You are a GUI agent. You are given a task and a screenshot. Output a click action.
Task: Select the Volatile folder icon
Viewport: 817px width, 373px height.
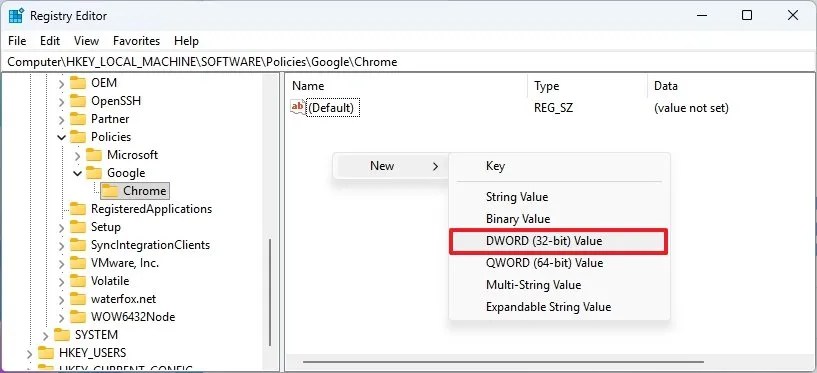click(78, 281)
